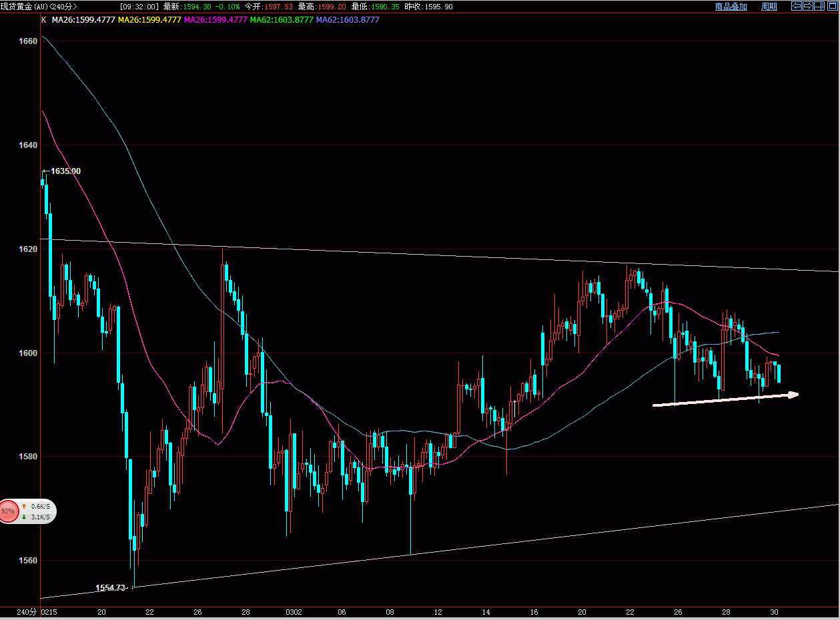This screenshot has width=840, height=620.
Task: Click the 3.1K/S download speed text
Action: point(40,517)
